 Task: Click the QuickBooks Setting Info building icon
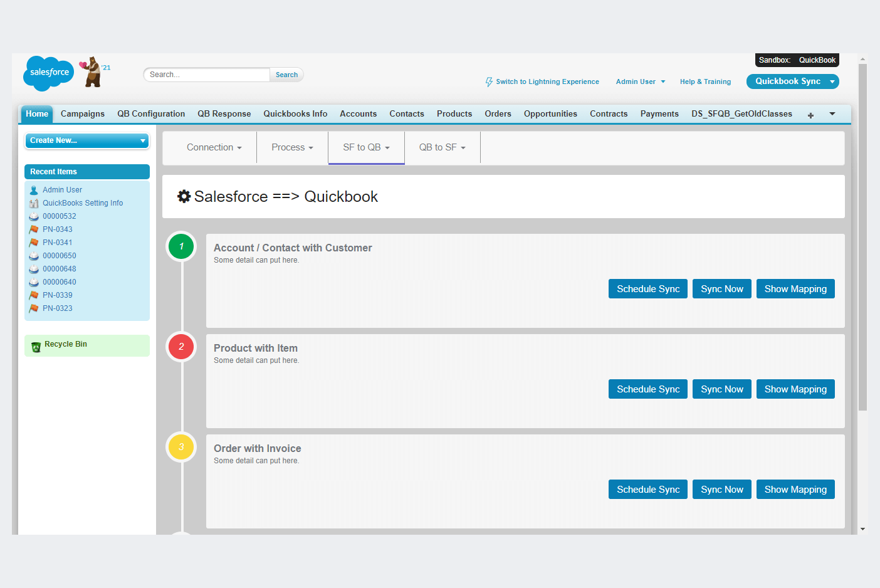coord(34,203)
